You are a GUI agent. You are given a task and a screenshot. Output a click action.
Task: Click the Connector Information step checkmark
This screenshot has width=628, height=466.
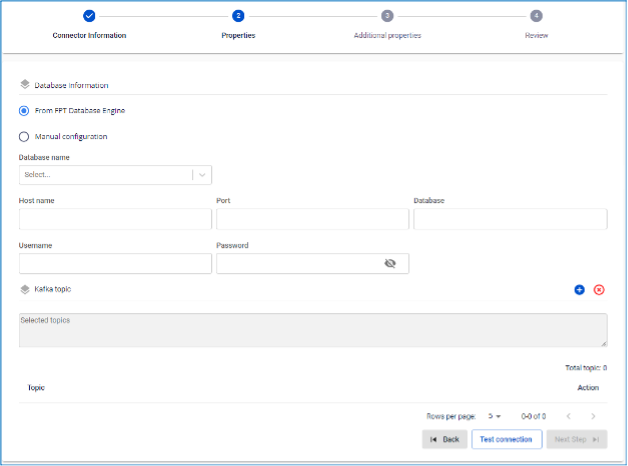point(89,16)
